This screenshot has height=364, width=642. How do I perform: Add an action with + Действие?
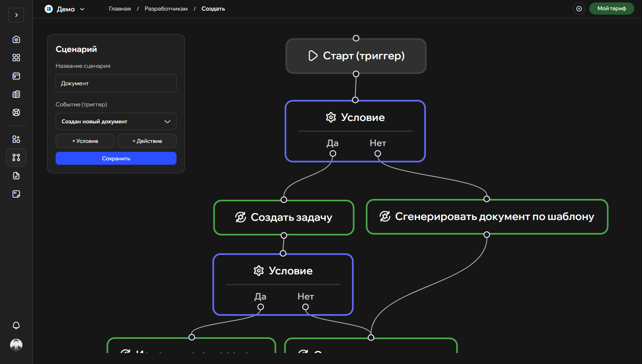click(x=147, y=141)
